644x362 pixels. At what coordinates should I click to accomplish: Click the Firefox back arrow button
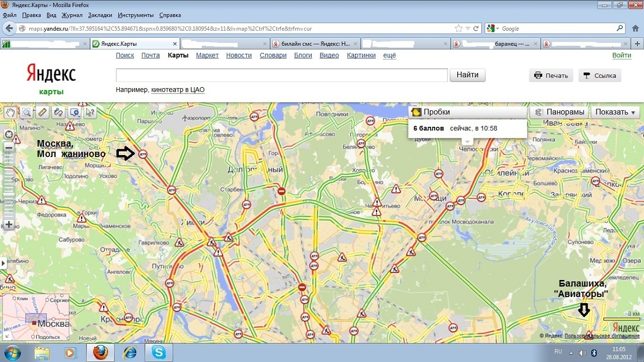[9, 29]
